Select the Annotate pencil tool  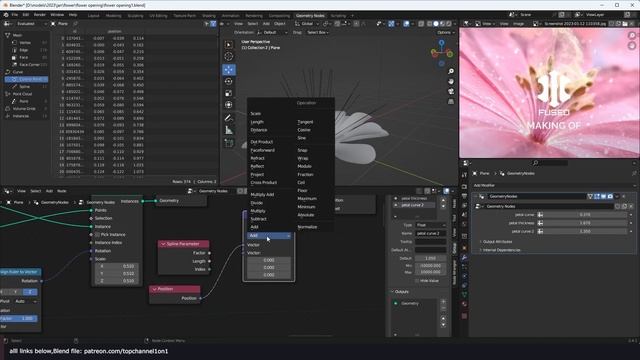229,118
